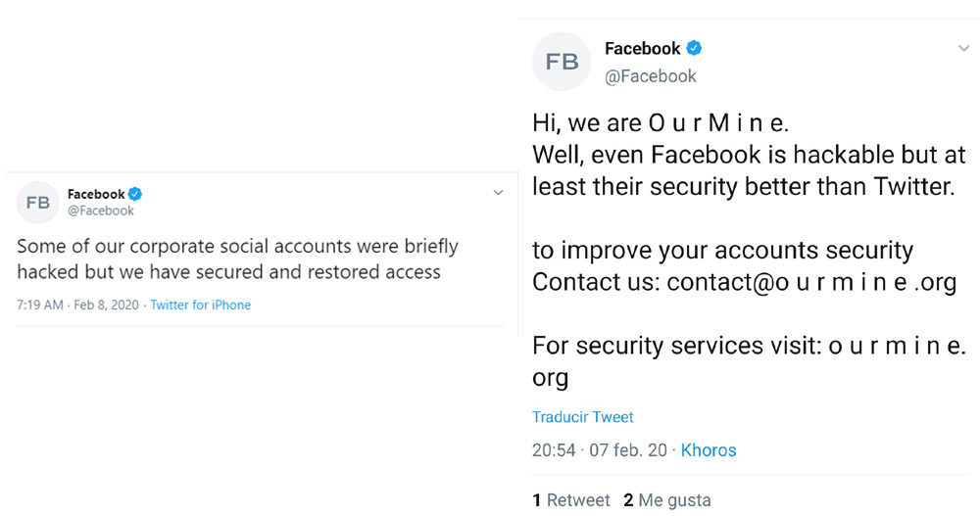This screenshot has width=980, height=516.
Task: Click the verified badge on the right tweet
Action: click(694, 48)
